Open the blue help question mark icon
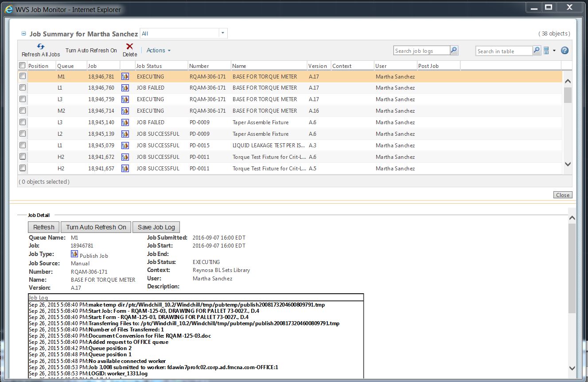The width and height of the screenshot is (588, 382). tap(565, 51)
